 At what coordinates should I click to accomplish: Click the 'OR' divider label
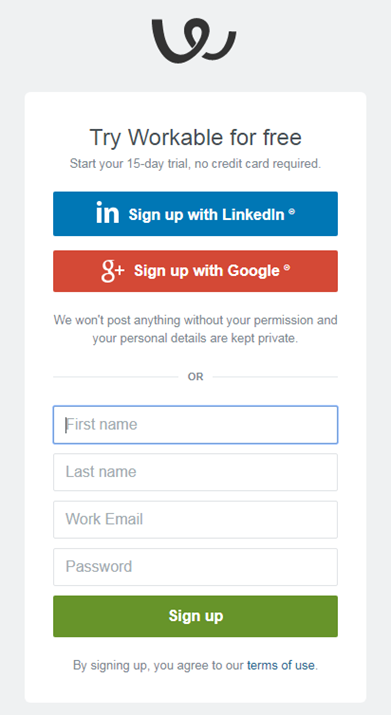tap(195, 377)
